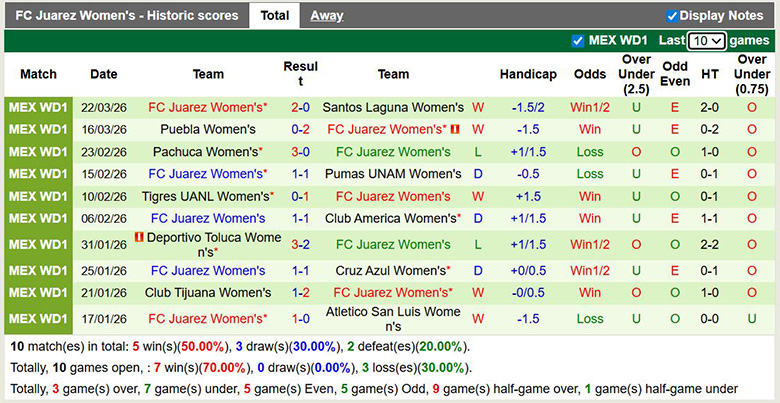Image resolution: width=780 pixels, height=403 pixels.
Task: Open the 2-0 score vs Santos Laguna
Action: [300, 107]
